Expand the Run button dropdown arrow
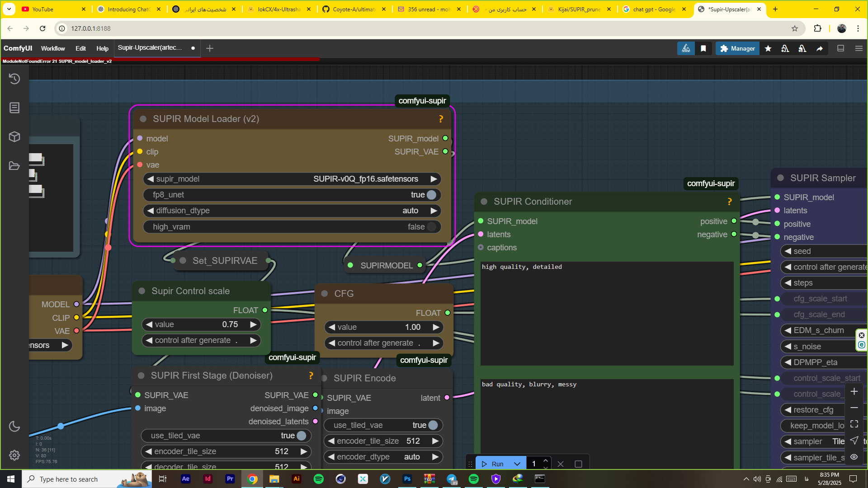868x488 pixels. click(517, 464)
